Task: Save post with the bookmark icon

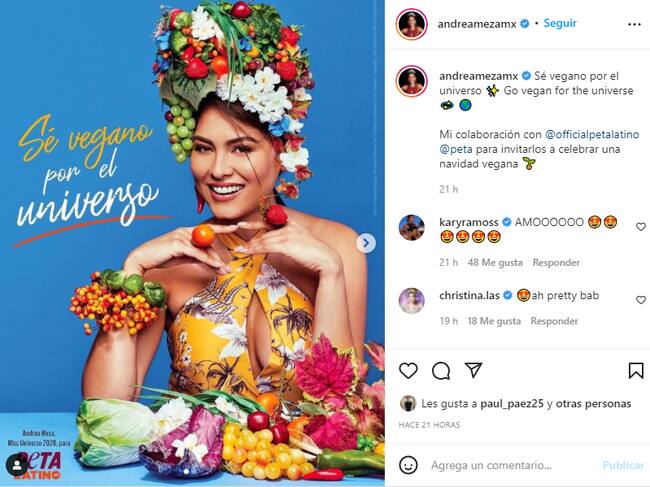Action: pos(635,371)
